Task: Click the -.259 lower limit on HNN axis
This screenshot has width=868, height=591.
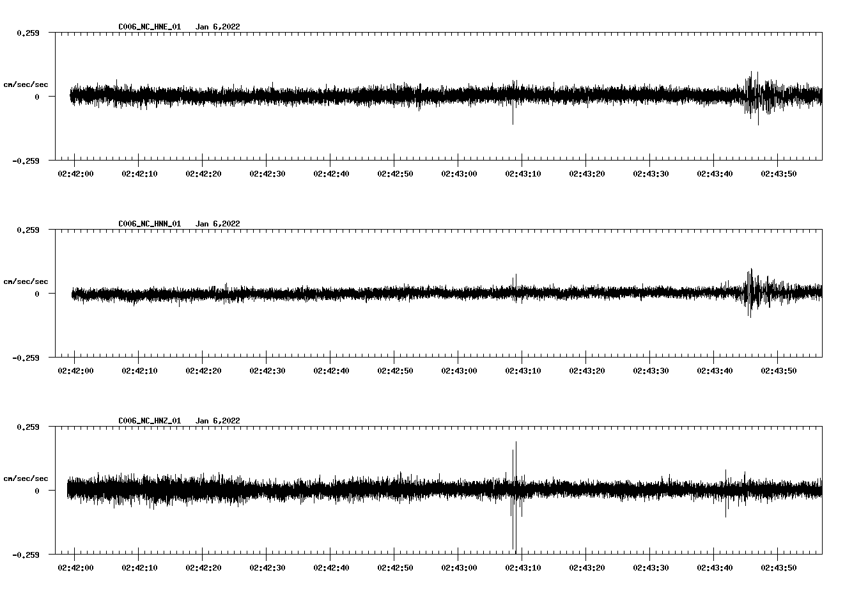Action: [x=26, y=358]
